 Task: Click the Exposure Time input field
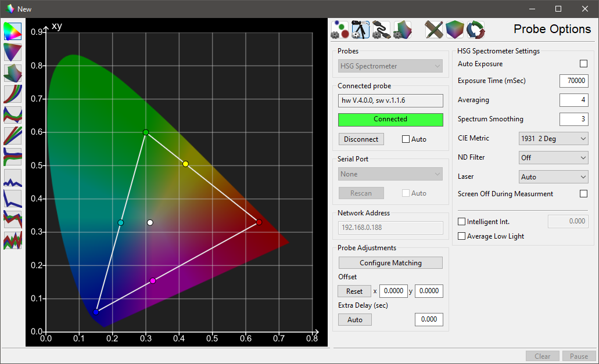pyautogui.click(x=573, y=81)
